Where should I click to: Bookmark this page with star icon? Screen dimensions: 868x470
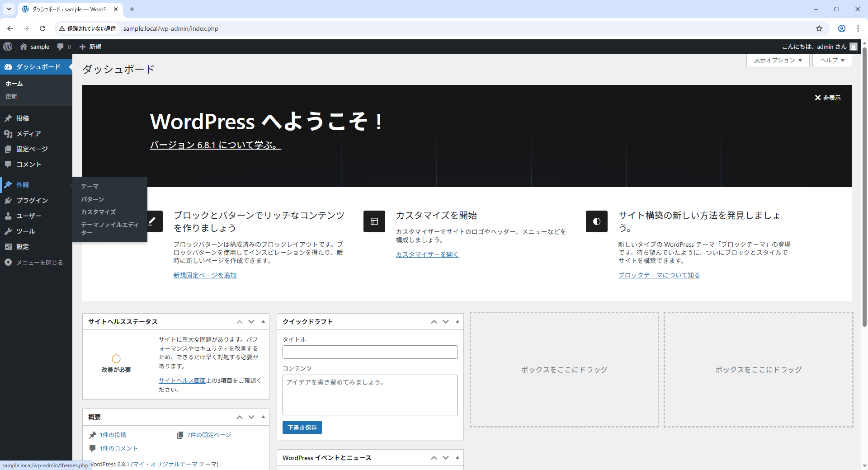(819, 28)
